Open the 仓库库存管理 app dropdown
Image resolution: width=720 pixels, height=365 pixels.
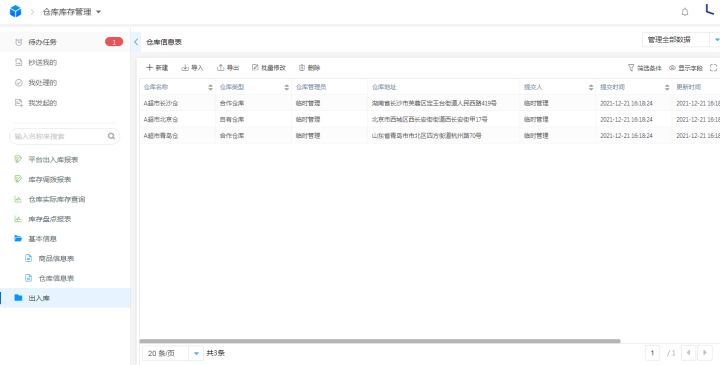click(72, 12)
